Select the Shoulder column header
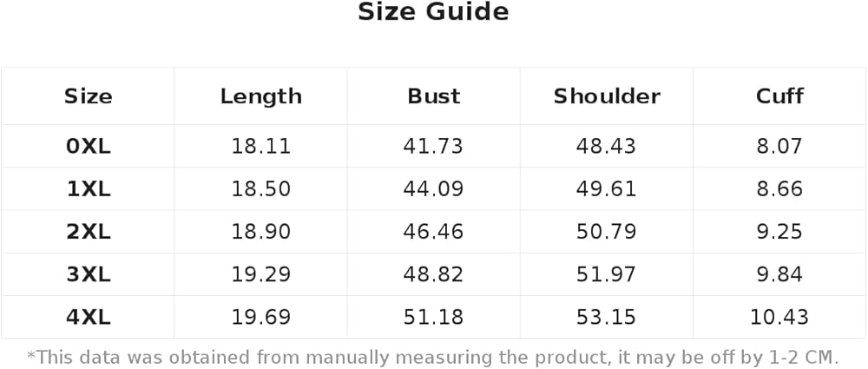Viewport: 868px width, 369px height. click(x=607, y=96)
